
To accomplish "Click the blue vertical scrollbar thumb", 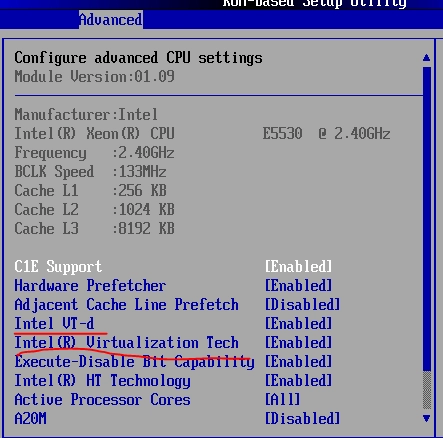I will 427,218.
